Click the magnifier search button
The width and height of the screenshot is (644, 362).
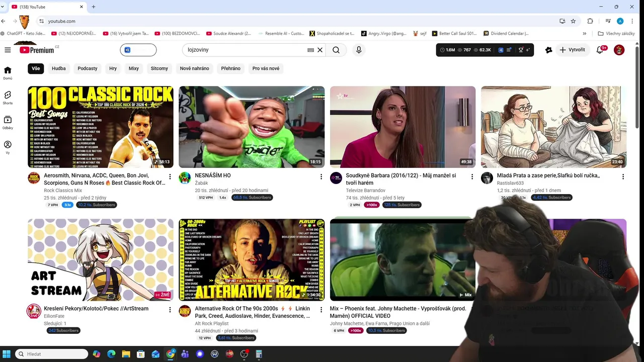click(336, 50)
